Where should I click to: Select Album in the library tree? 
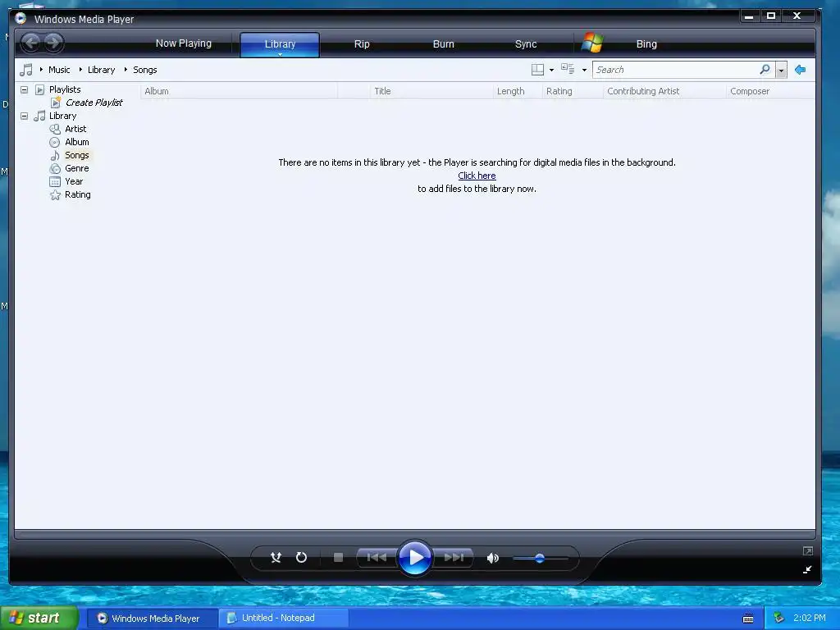click(76, 142)
